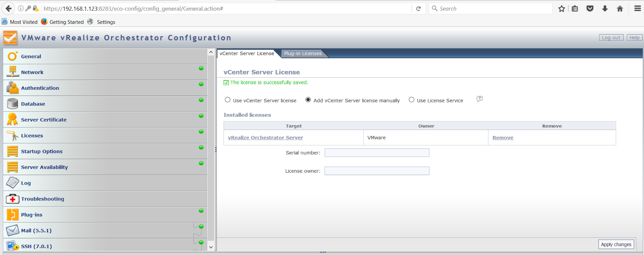
Task: Click the Server Certificate ribbon icon
Action: (x=12, y=119)
